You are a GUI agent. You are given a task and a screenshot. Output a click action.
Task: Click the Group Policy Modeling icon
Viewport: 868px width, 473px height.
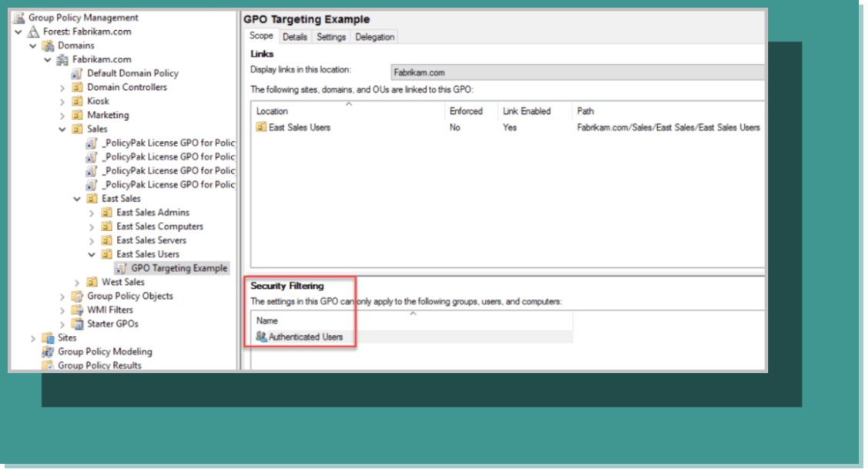[49, 352]
